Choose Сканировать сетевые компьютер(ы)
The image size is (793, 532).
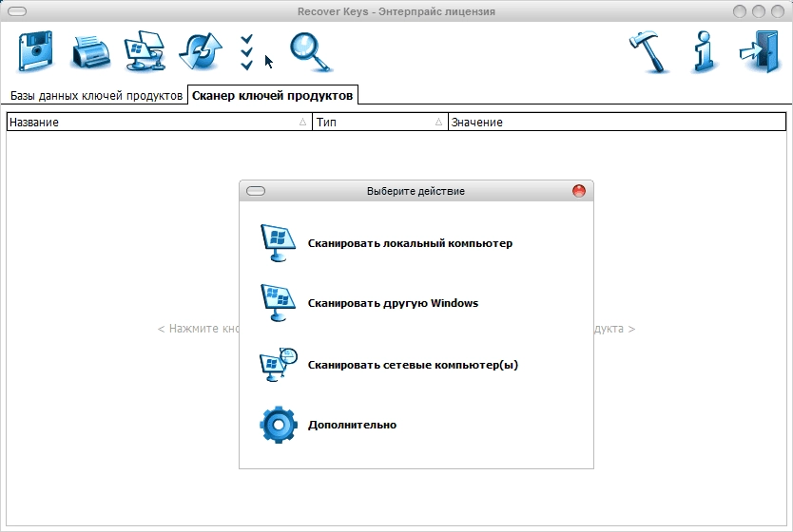414,365
